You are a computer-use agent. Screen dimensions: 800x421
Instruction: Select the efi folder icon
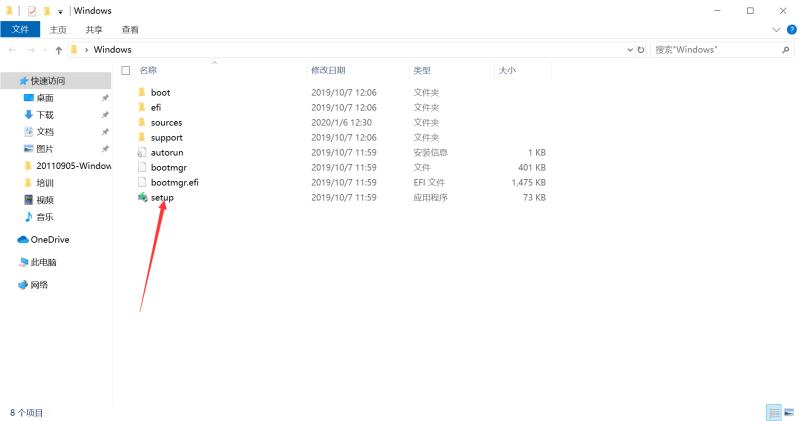pos(142,107)
